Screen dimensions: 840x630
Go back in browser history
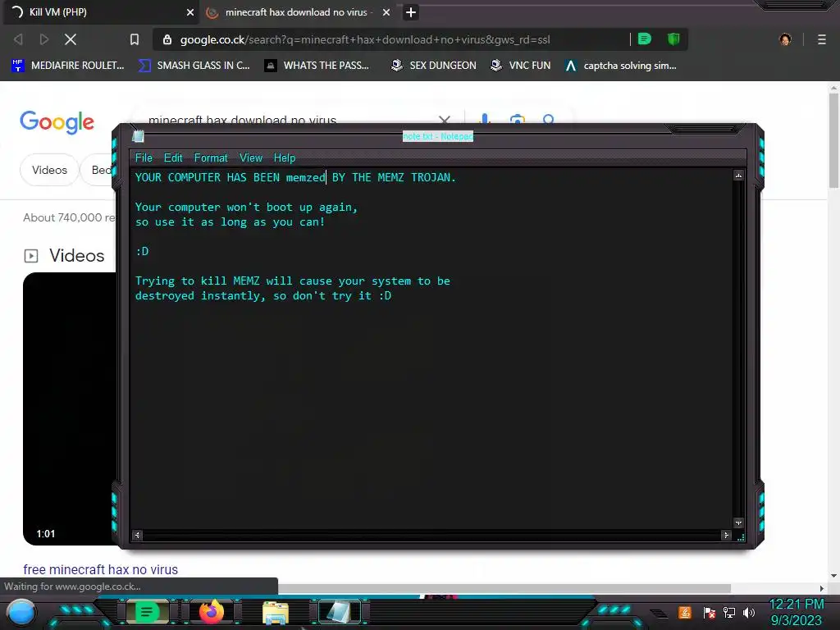(18, 39)
